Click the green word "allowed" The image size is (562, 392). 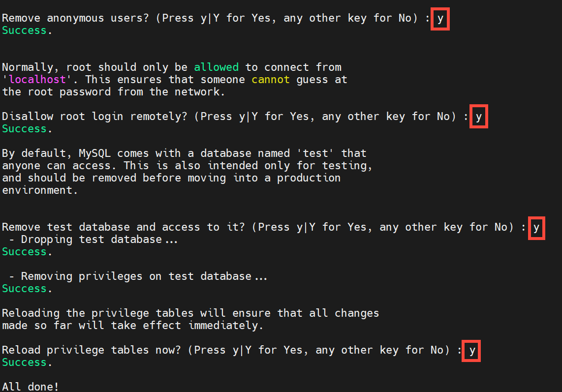tap(216, 67)
